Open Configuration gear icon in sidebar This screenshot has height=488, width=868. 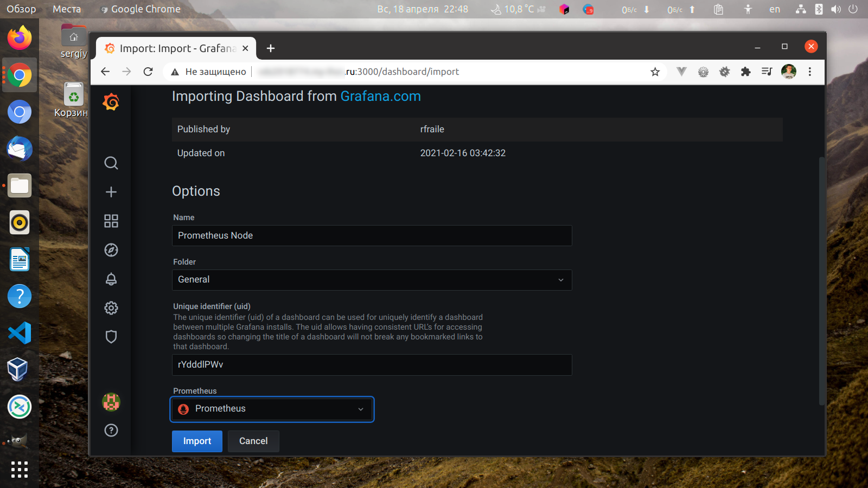(x=111, y=308)
